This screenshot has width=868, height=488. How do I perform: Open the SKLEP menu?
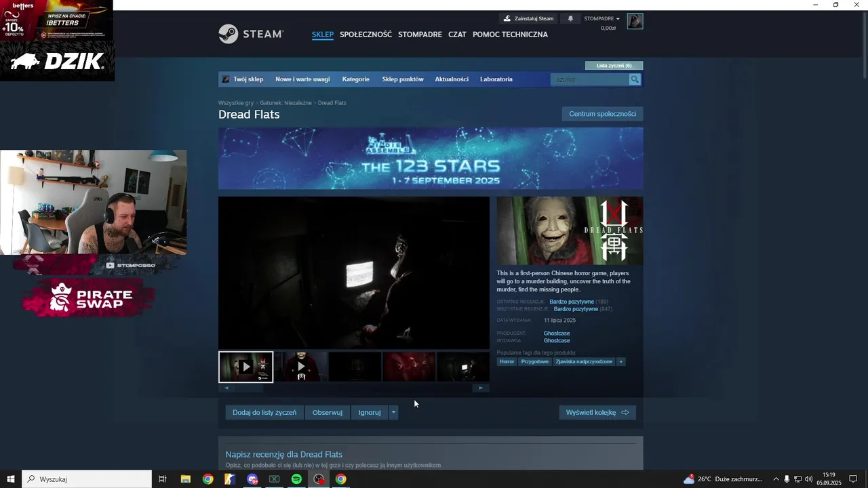coord(323,35)
